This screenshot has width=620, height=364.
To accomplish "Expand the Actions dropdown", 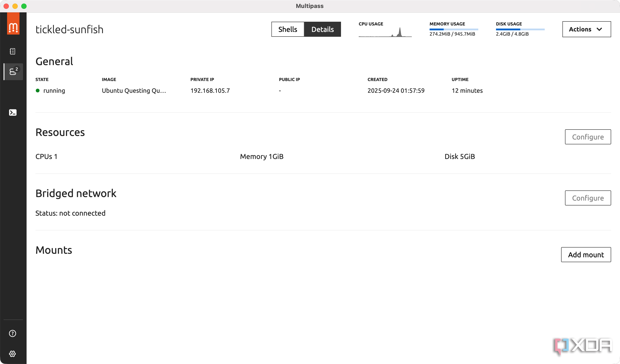I will pos(587,29).
